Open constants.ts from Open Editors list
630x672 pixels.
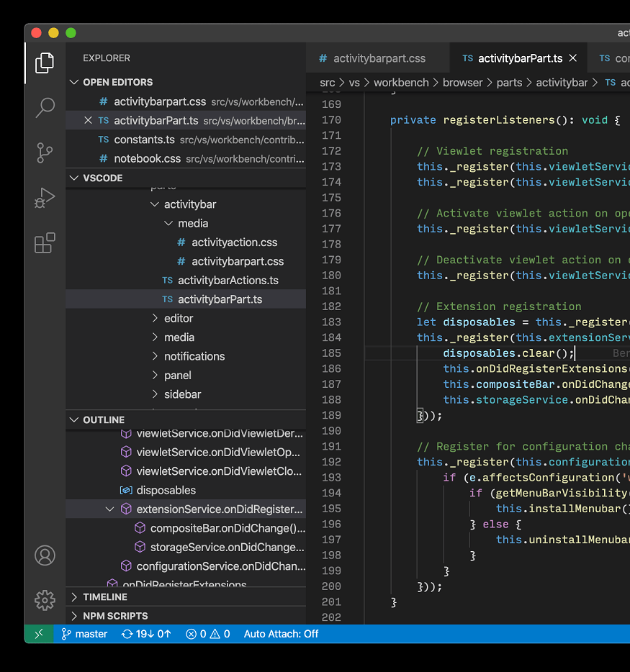pyautogui.click(x=144, y=140)
